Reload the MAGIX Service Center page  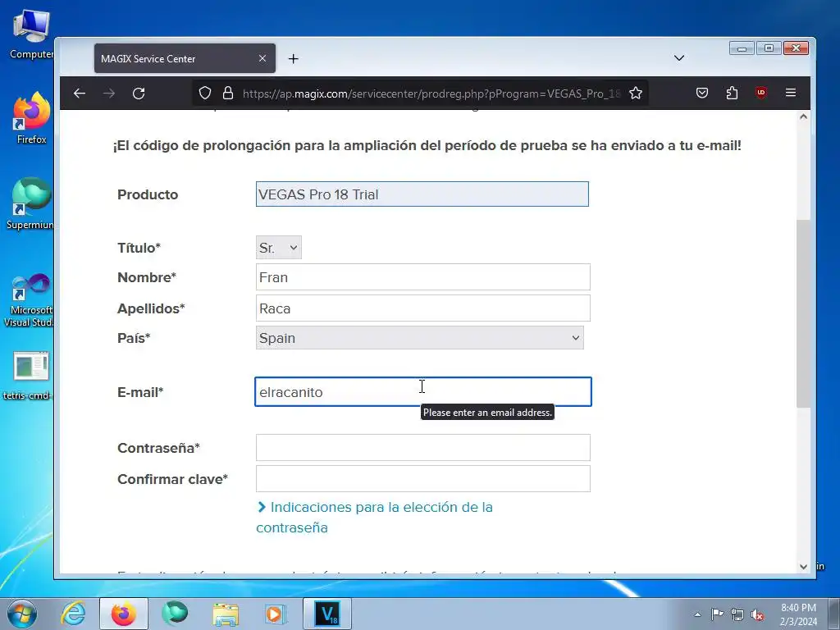coord(139,94)
